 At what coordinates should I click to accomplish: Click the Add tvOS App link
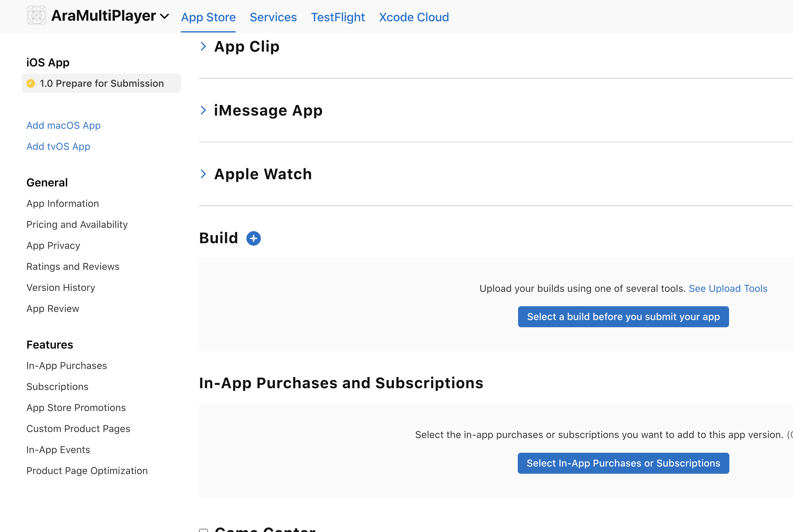pyautogui.click(x=58, y=147)
